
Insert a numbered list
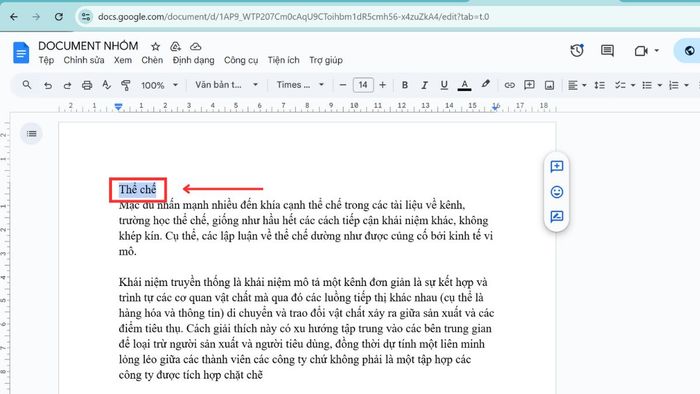pos(674,85)
